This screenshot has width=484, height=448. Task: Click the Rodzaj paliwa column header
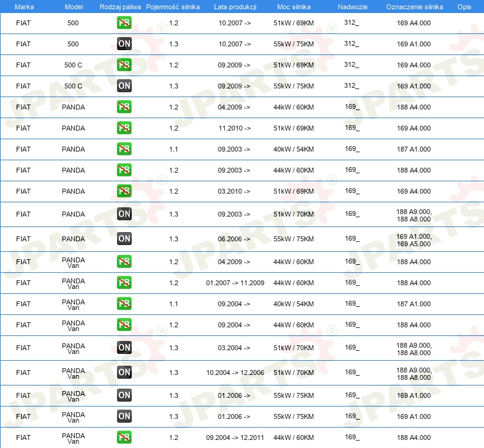(x=120, y=7)
